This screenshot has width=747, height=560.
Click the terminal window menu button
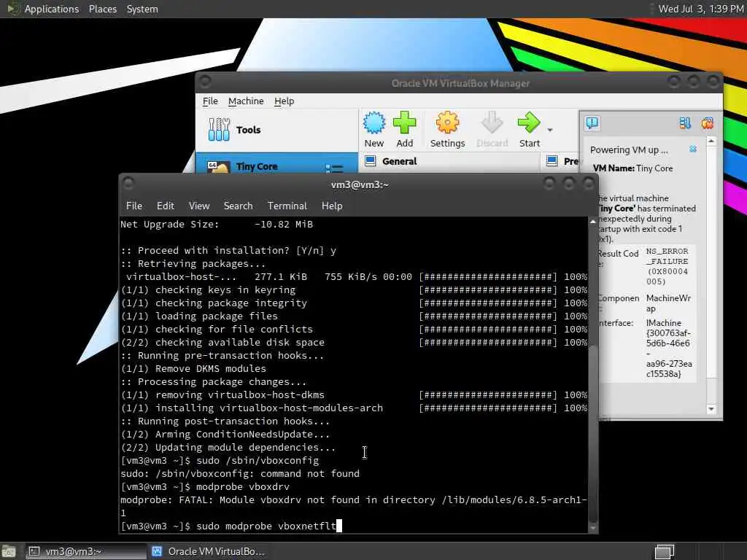point(128,183)
